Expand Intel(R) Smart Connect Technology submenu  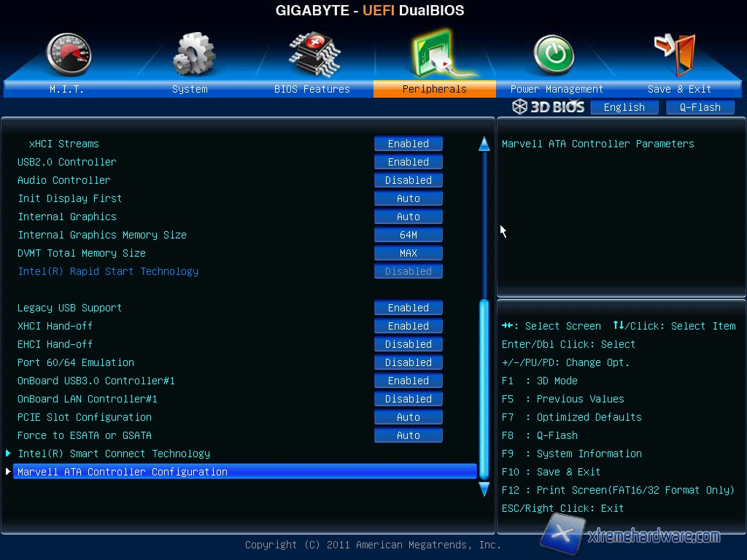(x=114, y=454)
